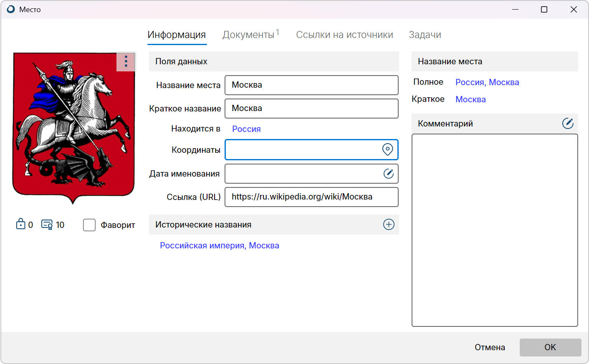Open the three-dots menu on coat of arms image
The image size is (589, 364).
pyautogui.click(x=126, y=62)
